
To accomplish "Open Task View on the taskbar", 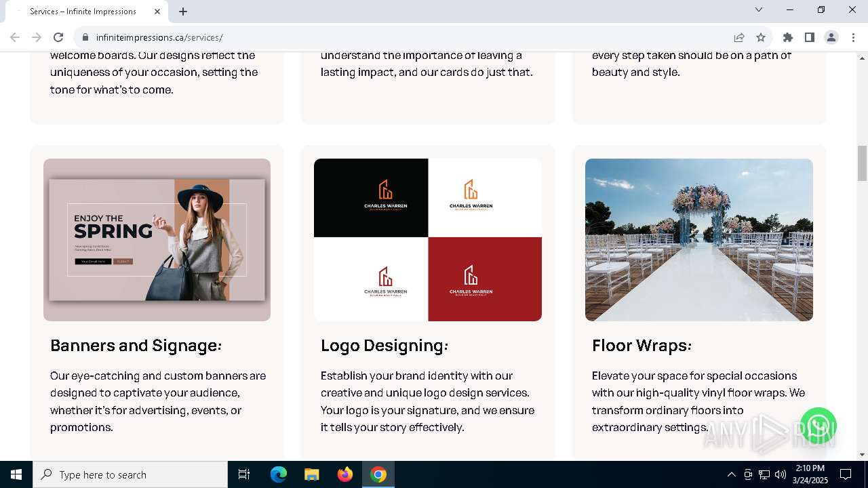I will pos(244,474).
